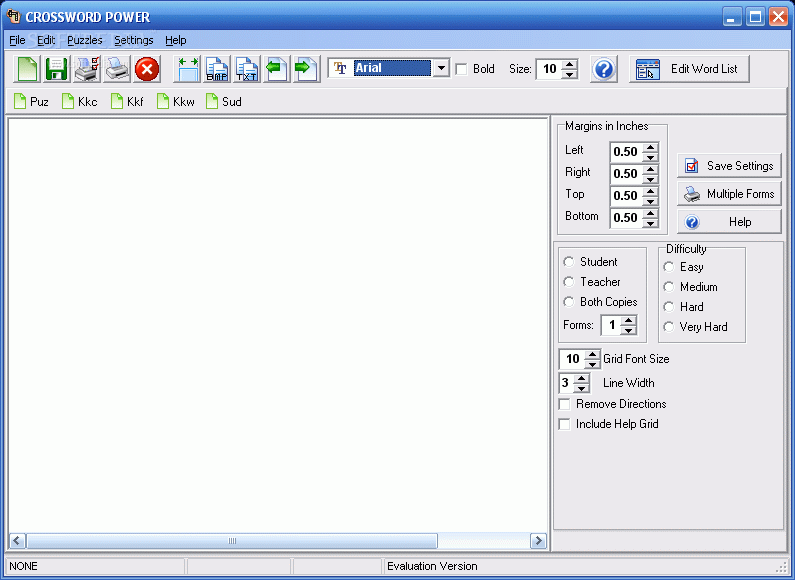Increase the Top margin value
The image size is (795, 580).
coord(650,191)
